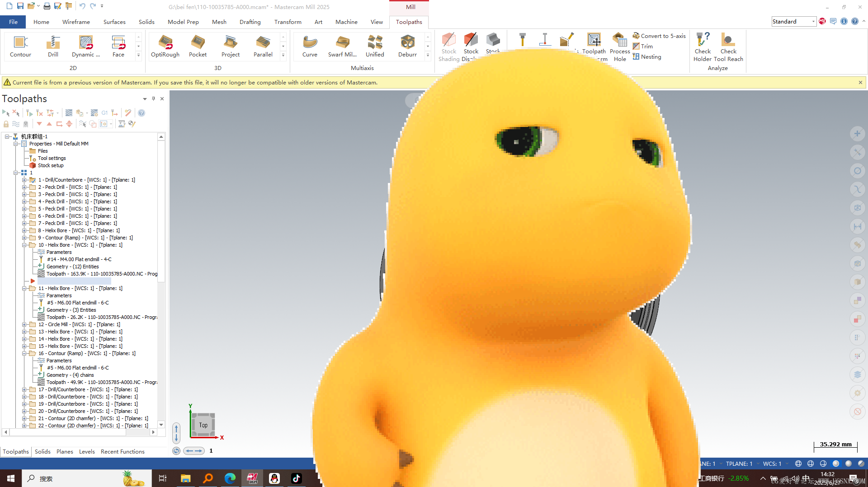The image size is (868, 487).
Task: Post selected operations G1 icon
Action: coord(104,112)
